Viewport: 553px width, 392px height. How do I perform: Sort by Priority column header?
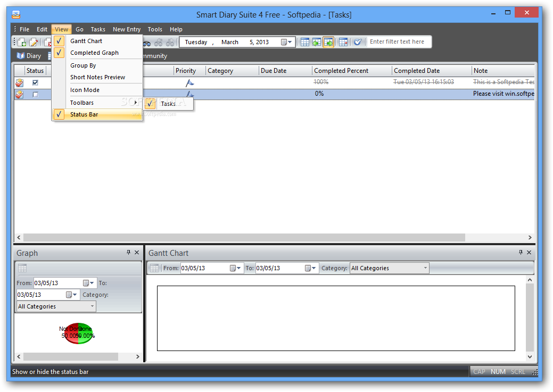pyautogui.click(x=189, y=71)
